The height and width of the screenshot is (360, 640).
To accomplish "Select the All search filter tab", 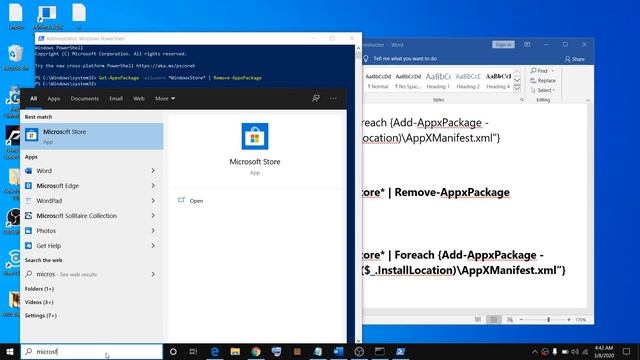I will click(33, 98).
